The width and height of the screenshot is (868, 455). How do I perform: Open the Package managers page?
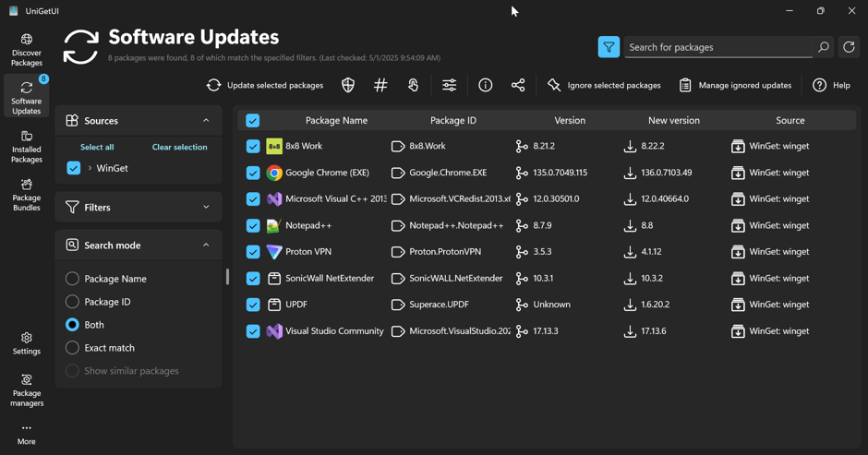coord(26,390)
